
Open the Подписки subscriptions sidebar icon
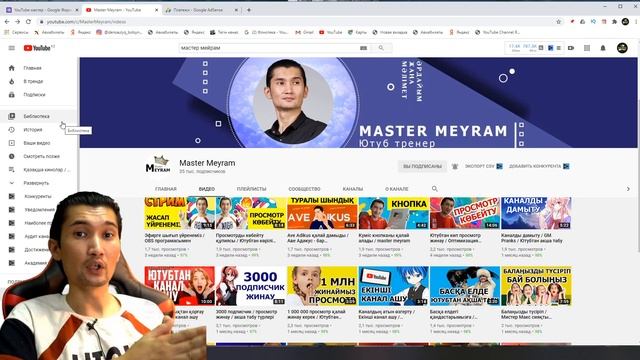coord(11,95)
